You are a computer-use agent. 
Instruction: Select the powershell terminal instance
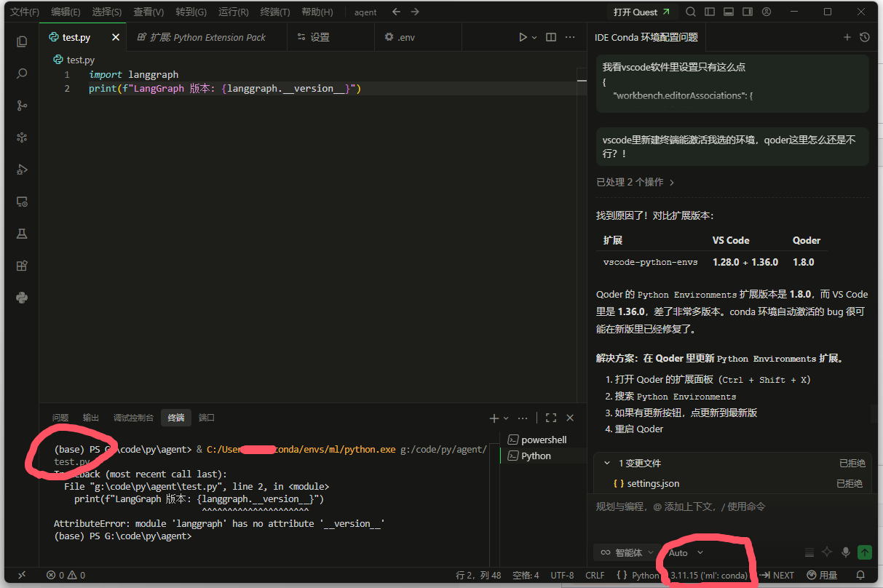click(x=542, y=440)
